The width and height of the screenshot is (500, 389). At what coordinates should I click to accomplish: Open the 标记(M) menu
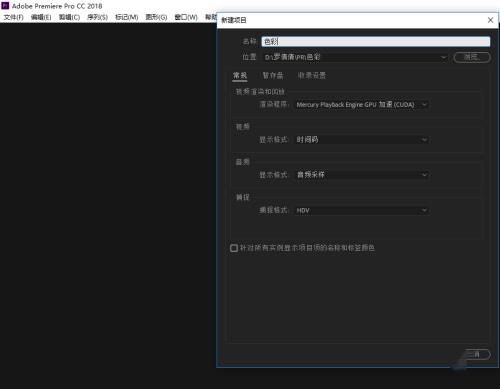click(127, 17)
